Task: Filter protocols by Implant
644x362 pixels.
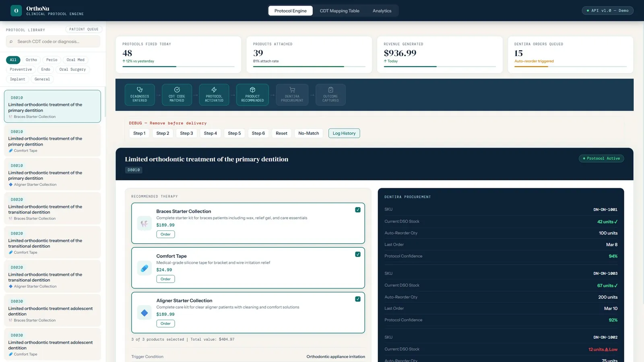Action: (x=18, y=79)
